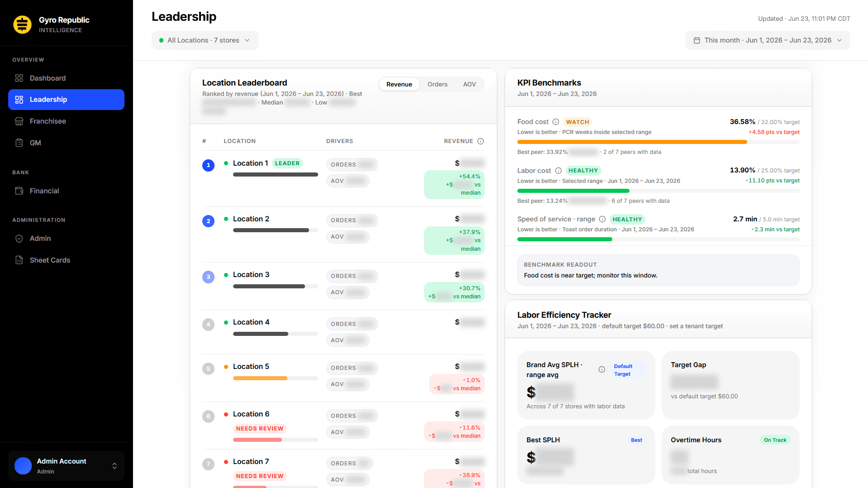Click the Updated Jun 23 timestamp
The width and height of the screenshot is (868, 488).
[804, 19]
